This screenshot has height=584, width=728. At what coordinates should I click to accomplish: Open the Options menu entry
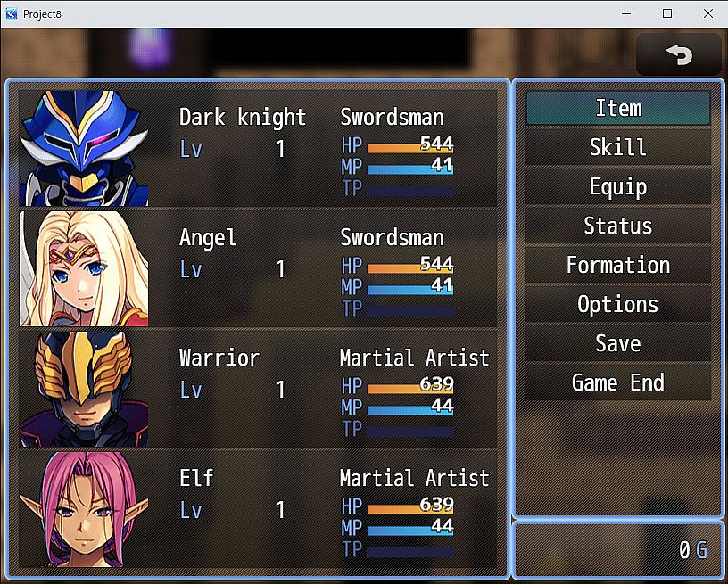618,304
